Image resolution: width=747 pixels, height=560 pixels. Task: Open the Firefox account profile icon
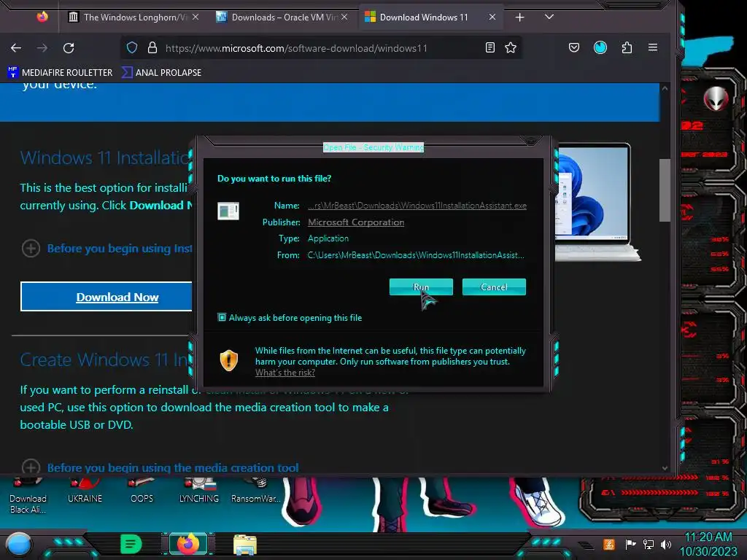(x=600, y=47)
